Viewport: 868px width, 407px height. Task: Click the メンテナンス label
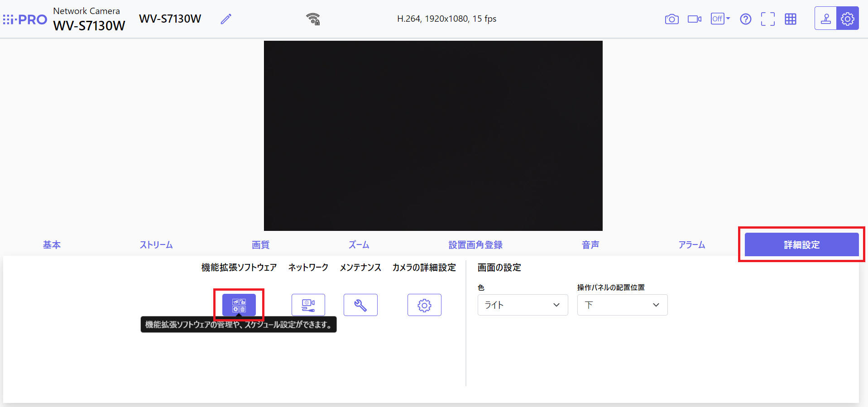(x=360, y=268)
